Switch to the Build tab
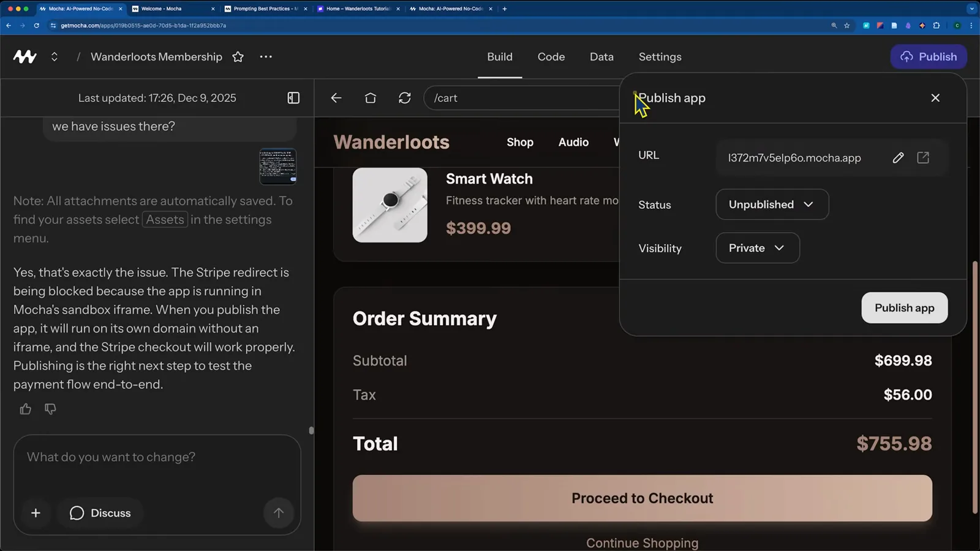 tap(500, 56)
